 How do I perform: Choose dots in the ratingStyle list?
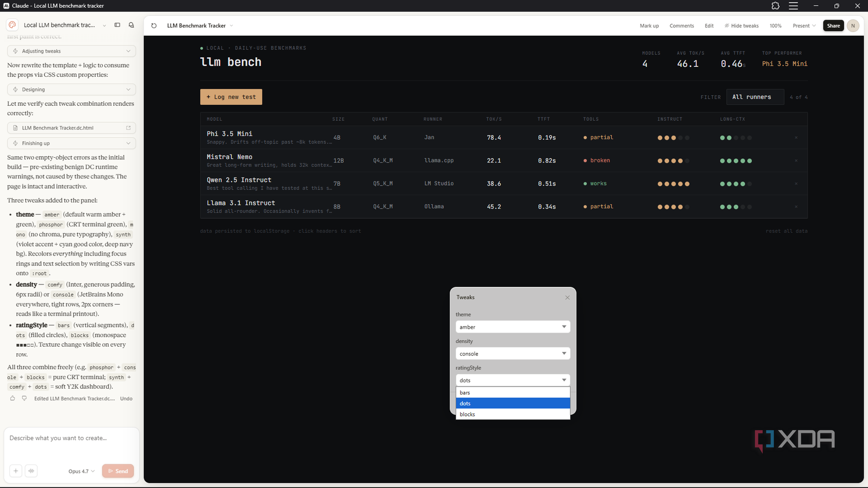[x=513, y=403]
